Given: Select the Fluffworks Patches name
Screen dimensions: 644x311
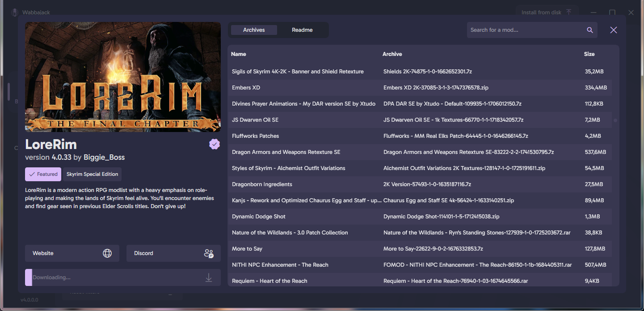Looking at the screenshot, I should pos(256,136).
